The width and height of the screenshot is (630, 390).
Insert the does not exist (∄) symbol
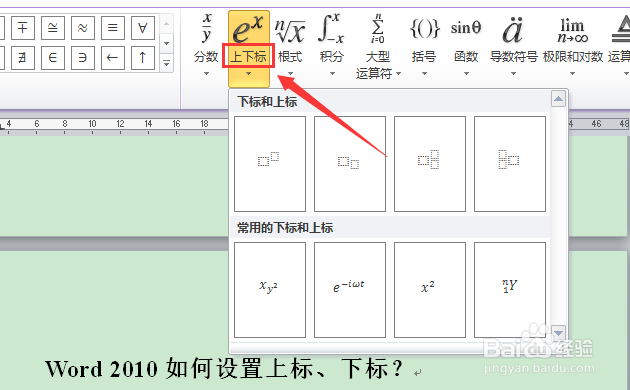(22, 58)
